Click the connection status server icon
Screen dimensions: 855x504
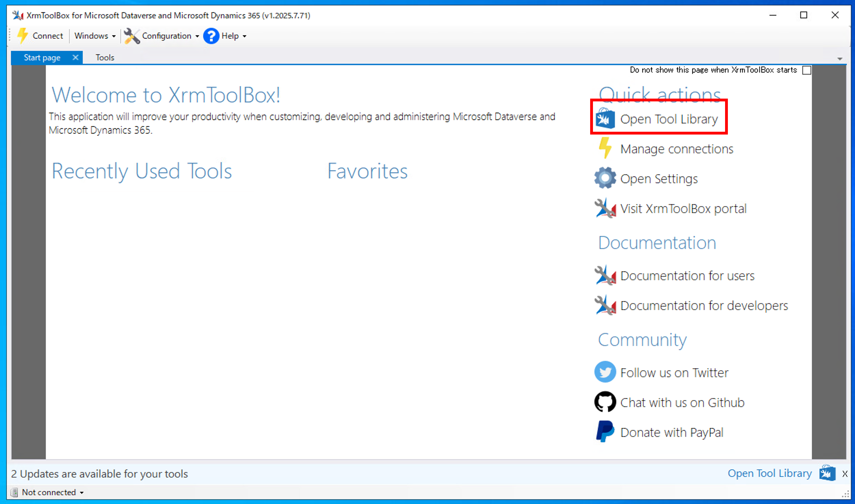tap(14, 492)
